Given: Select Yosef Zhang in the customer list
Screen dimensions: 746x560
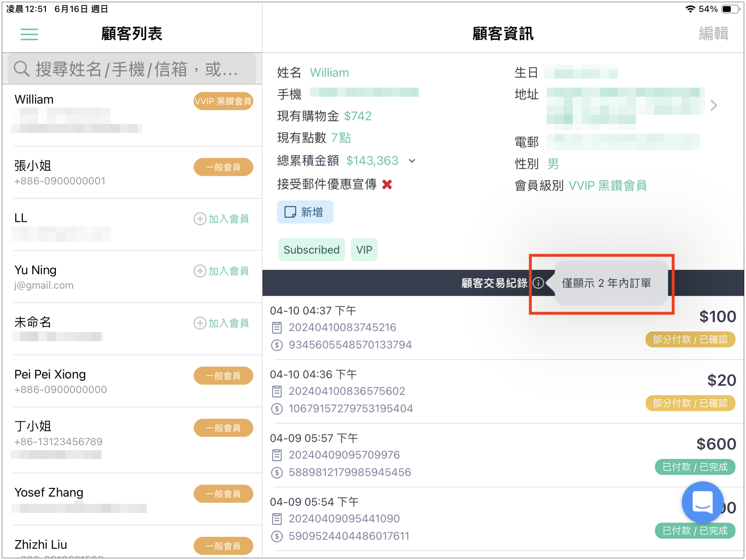Looking at the screenshot, I should click(132, 499).
